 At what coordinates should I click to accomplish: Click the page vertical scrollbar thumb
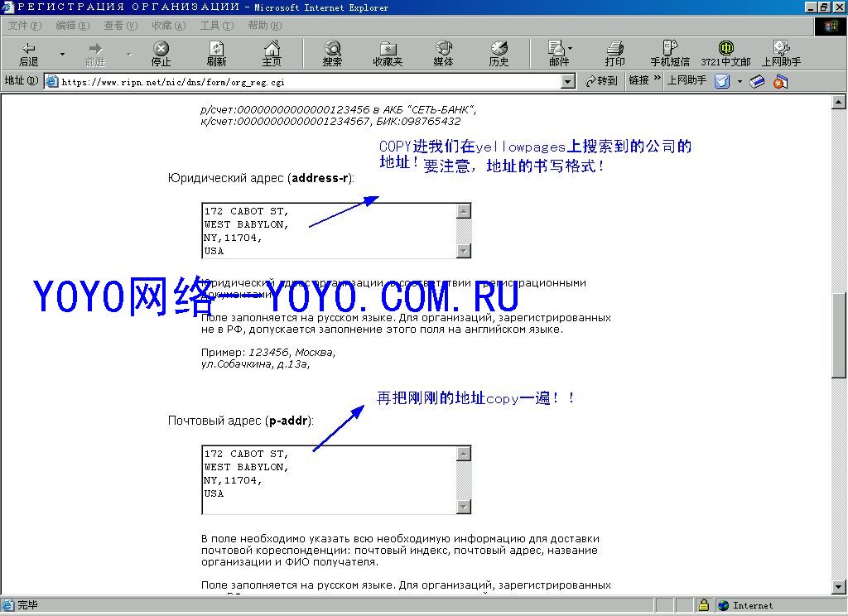[838, 335]
